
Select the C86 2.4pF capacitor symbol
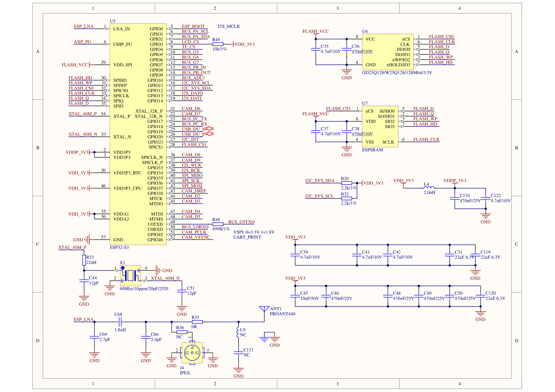coord(146,337)
